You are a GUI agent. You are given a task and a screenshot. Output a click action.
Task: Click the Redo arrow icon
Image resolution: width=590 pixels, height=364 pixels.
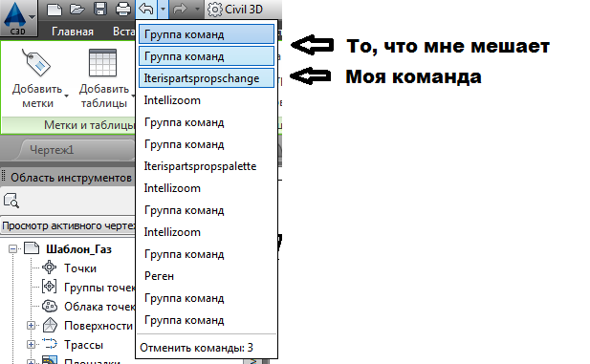point(180,9)
